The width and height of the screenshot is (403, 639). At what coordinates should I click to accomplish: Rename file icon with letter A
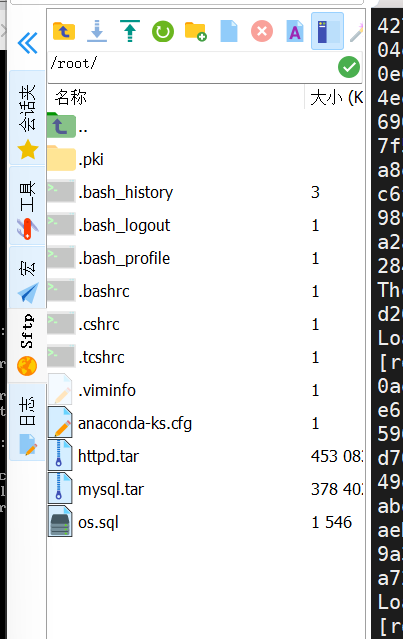point(295,31)
